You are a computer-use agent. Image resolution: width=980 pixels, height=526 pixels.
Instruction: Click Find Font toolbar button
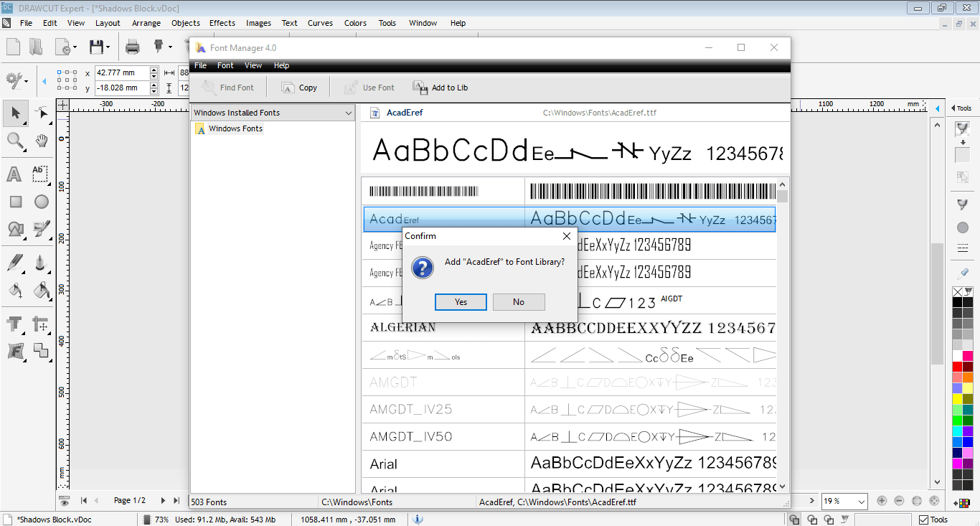pos(228,88)
